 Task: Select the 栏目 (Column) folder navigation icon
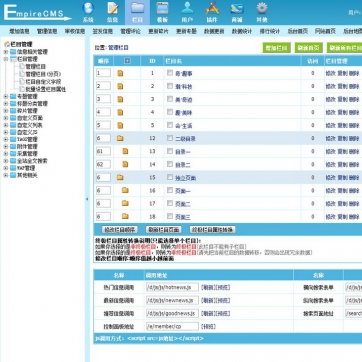tap(137, 12)
